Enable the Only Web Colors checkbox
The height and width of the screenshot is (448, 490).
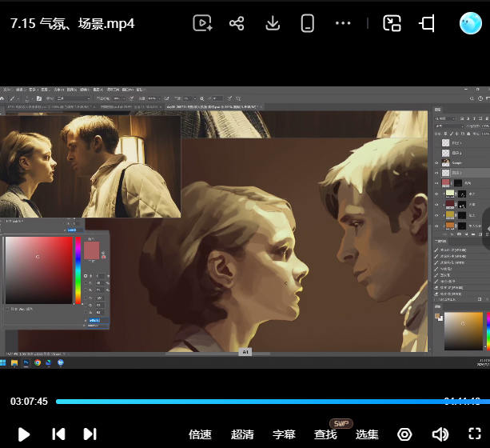click(7, 309)
